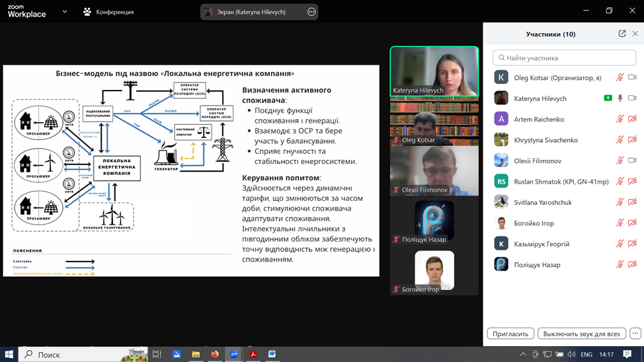Open Microsoft Word from the taskbar
The width and height of the screenshot is (644, 362).
click(272, 354)
